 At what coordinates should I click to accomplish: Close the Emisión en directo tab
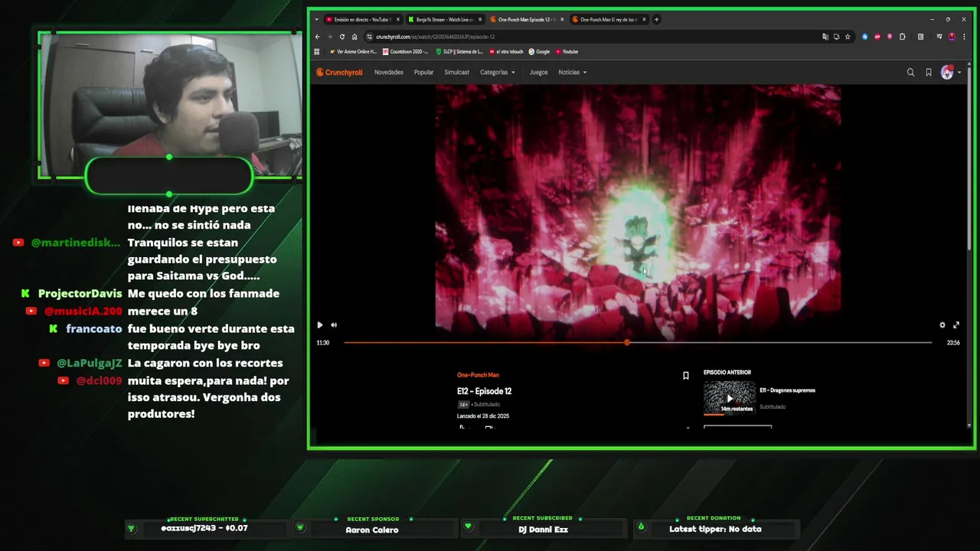click(x=398, y=19)
